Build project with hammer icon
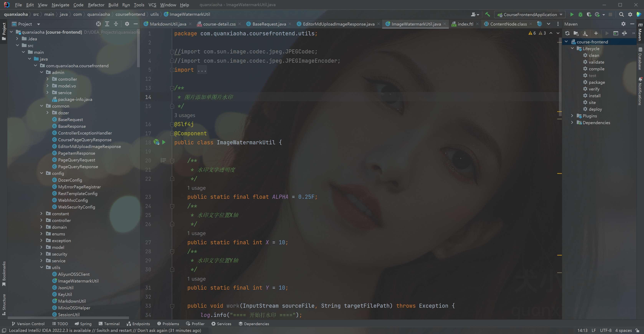Viewport: 644px width, 334px height. (488, 15)
